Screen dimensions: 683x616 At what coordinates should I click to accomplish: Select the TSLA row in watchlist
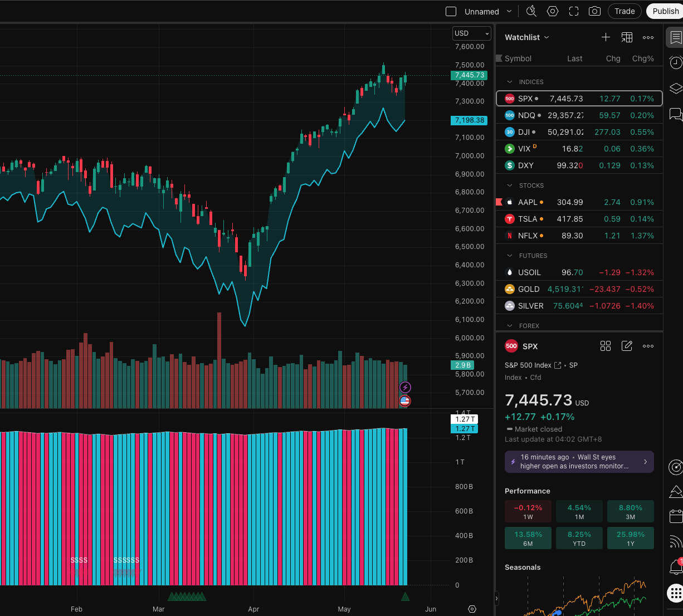tap(579, 219)
